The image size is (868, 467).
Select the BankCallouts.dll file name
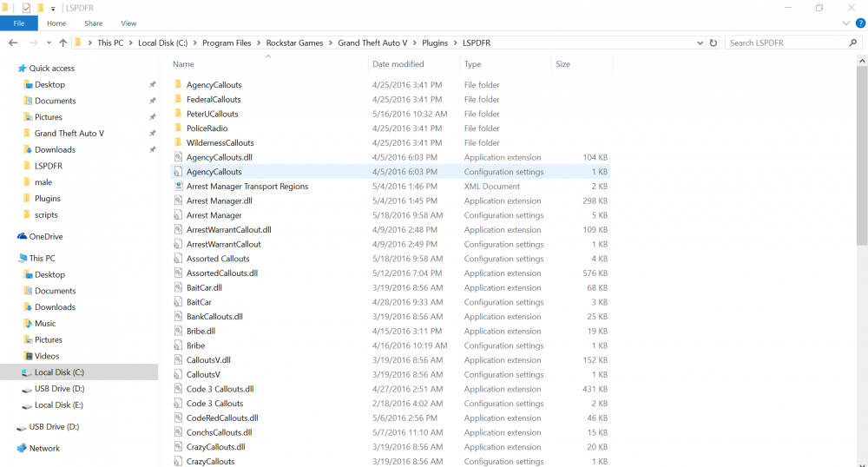tap(214, 317)
